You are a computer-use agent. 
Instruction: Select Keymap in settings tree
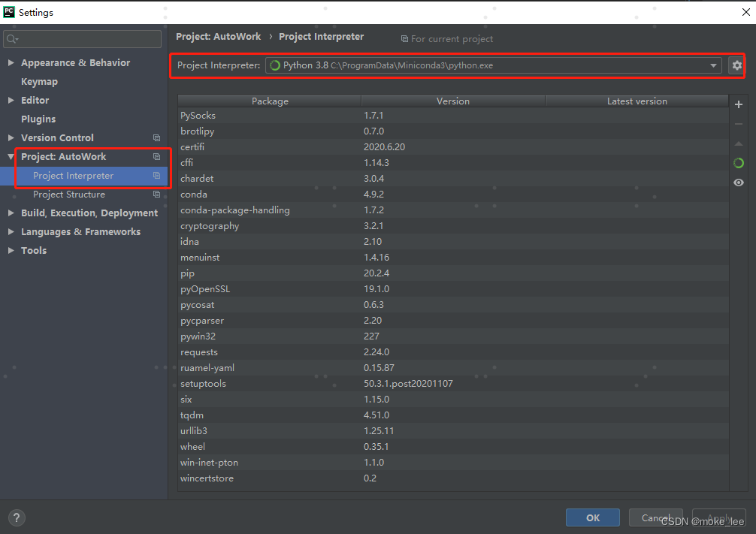click(40, 82)
